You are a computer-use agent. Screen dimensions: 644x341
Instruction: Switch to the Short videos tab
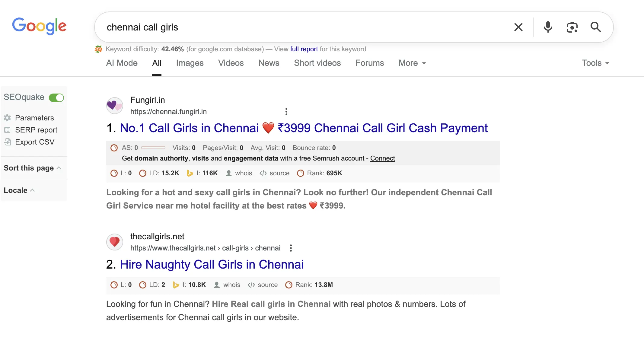point(317,63)
